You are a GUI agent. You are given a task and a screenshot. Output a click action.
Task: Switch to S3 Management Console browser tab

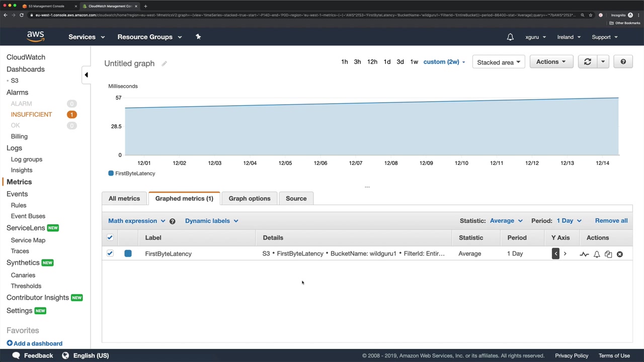click(x=50, y=6)
